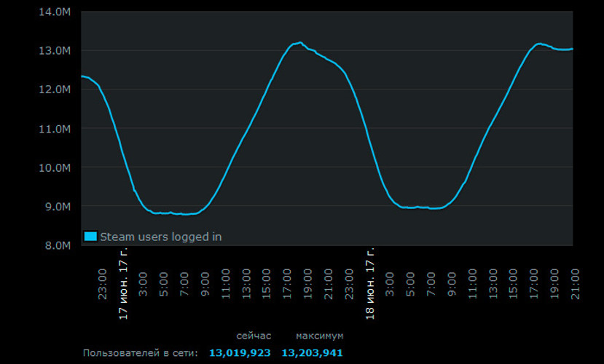Click the final 21:00 label ending the time axis
Image resolution: width=604 pixels, height=364 pixels.
(575, 284)
